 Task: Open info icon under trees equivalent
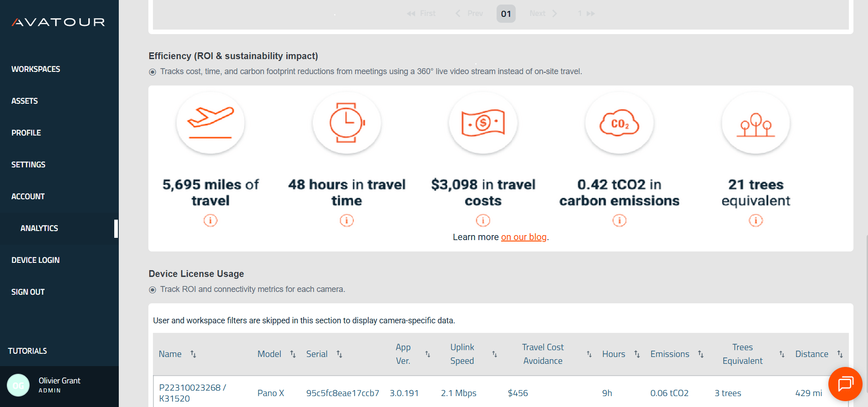(756, 221)
